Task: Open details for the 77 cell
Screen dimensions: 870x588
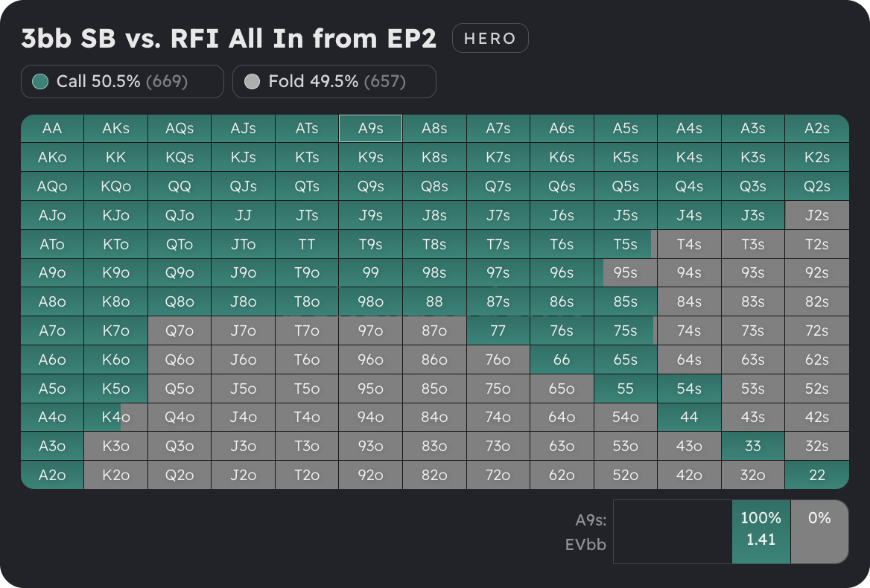Action: pos(498,330)
